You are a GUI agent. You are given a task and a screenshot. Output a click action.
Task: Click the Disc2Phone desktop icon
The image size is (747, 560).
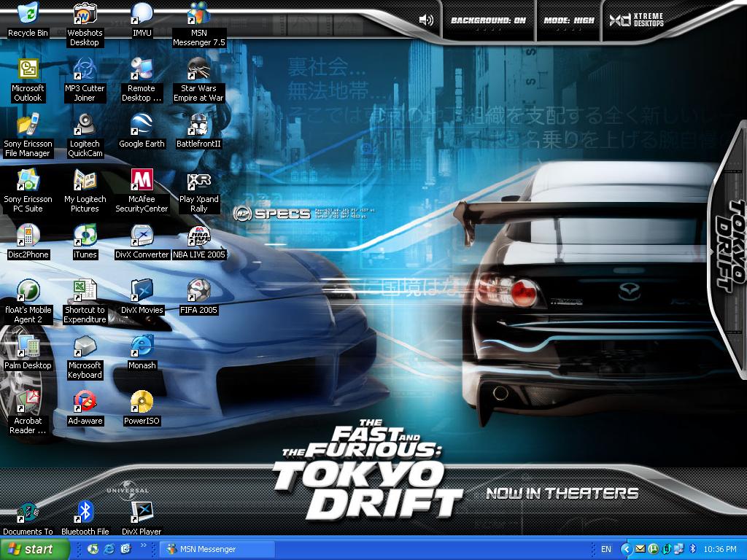click(x=28, y=242)
